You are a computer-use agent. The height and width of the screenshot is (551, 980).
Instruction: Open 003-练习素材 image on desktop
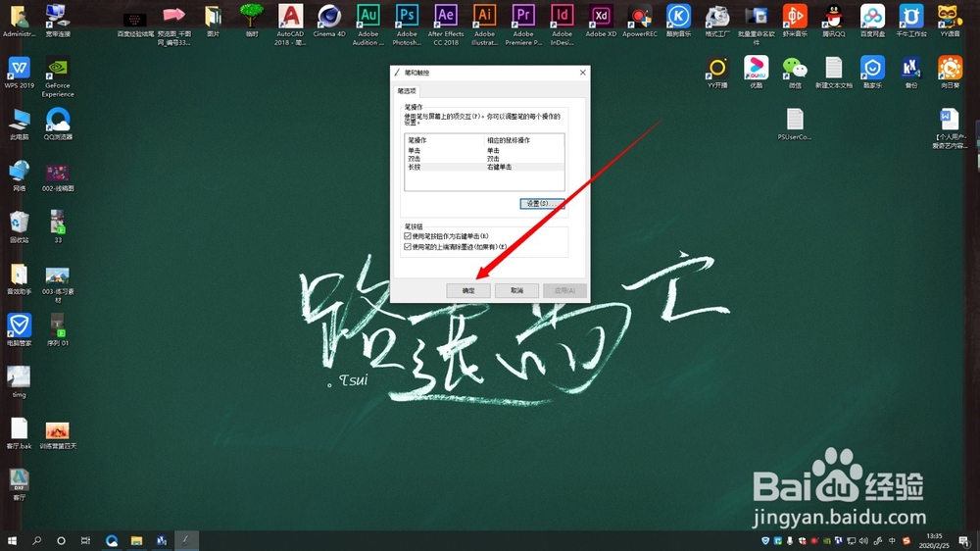click(58, 284)
